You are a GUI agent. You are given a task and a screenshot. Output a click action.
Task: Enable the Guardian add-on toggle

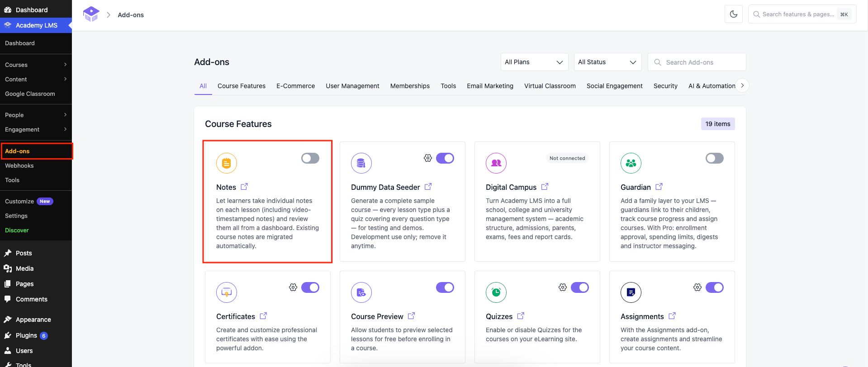[x=715, y=158]
